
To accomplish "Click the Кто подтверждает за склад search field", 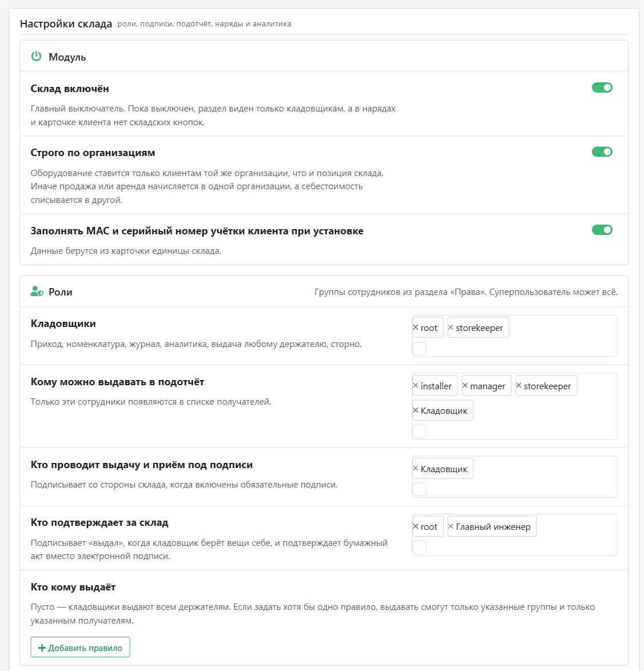I will click(419, 547).
